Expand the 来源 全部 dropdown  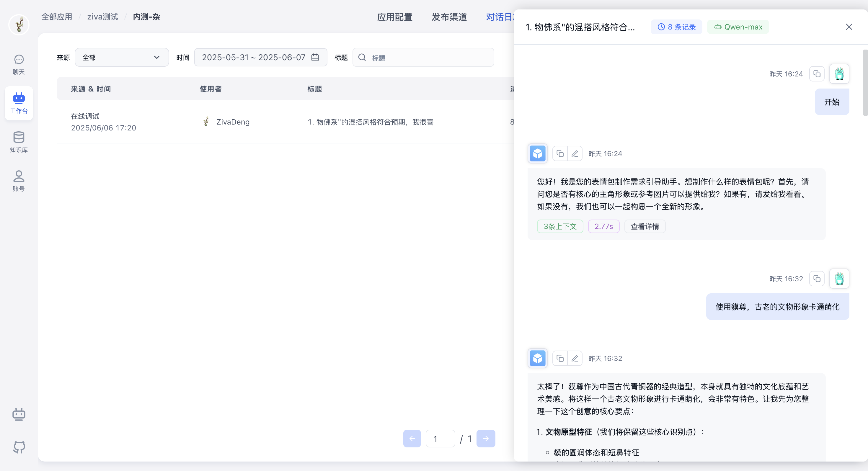tap(122, 57)
